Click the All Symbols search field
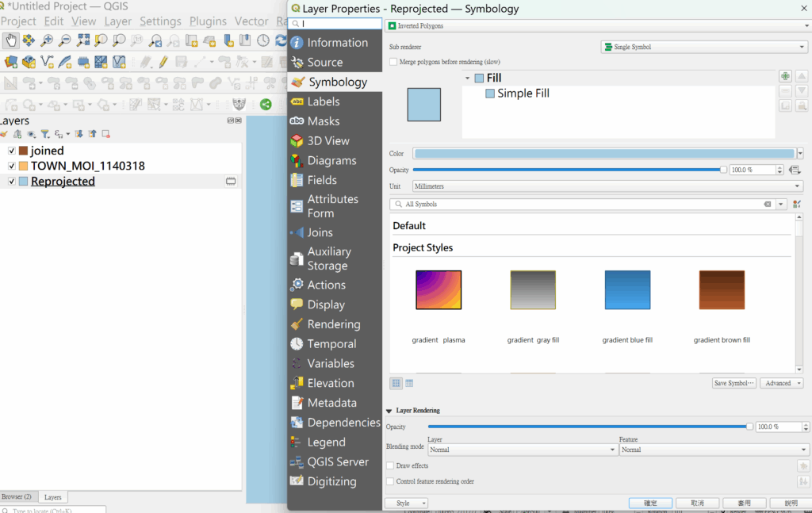Image resolution: width=812 pixels, height=513 pixels. coord(583,204)
